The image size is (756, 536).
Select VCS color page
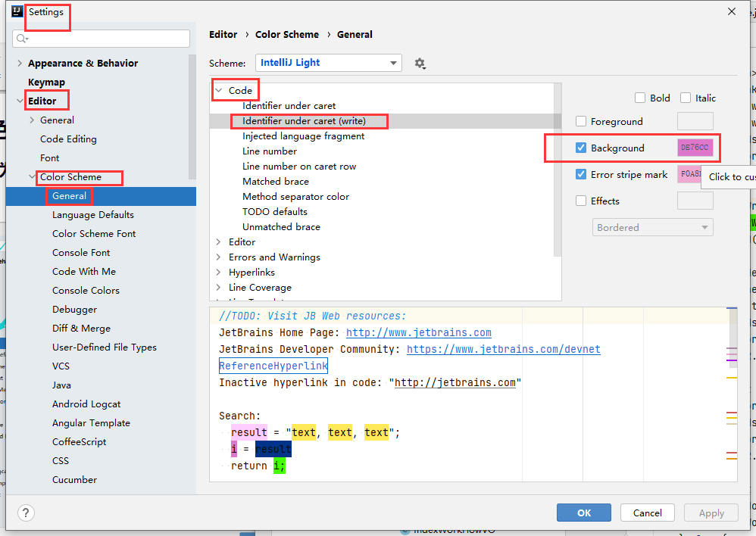click(61, 366)
